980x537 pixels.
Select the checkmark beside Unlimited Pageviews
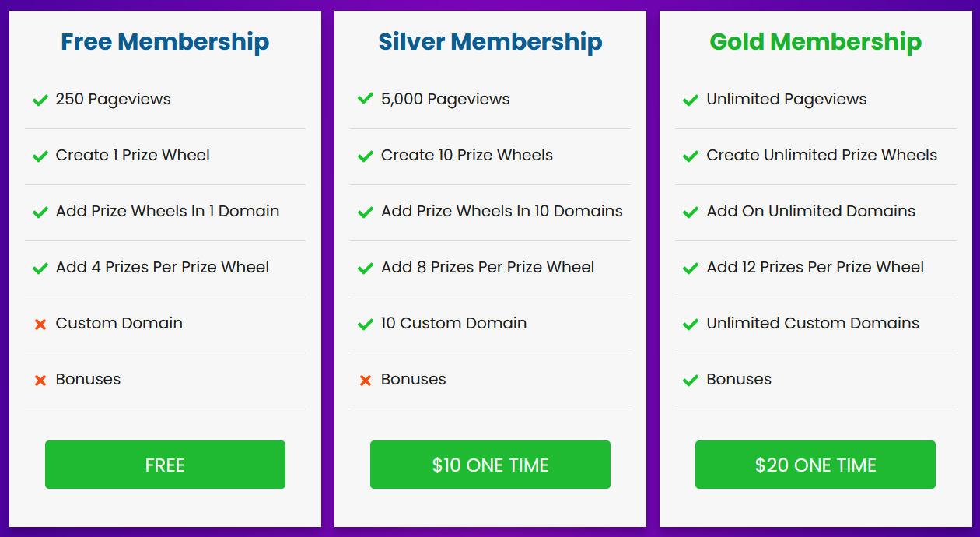coord(690,99)
